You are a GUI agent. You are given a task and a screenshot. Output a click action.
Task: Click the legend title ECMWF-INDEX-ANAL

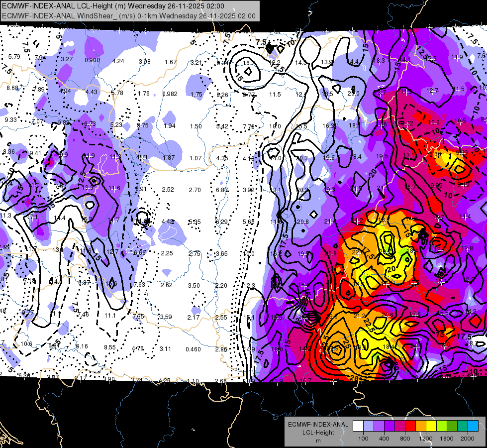tap(318, 425)
